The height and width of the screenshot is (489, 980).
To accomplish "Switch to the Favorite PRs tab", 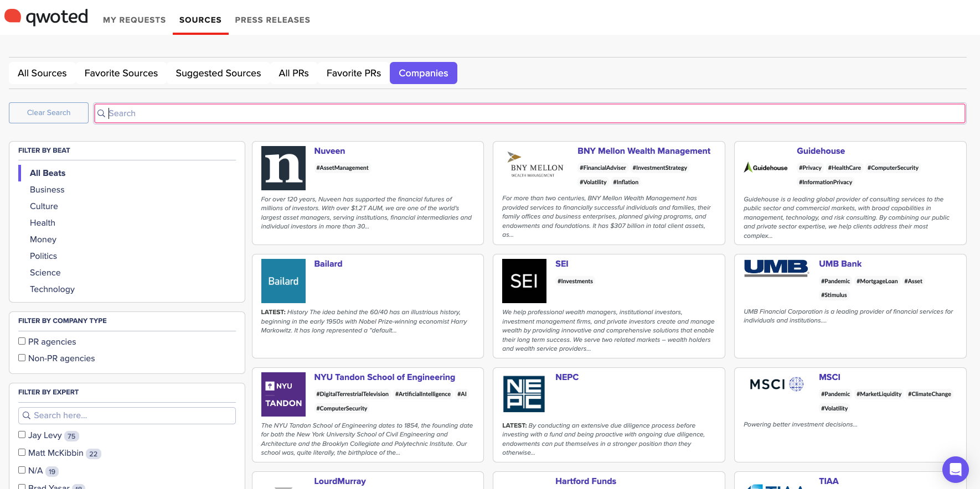I will point(354,73).
